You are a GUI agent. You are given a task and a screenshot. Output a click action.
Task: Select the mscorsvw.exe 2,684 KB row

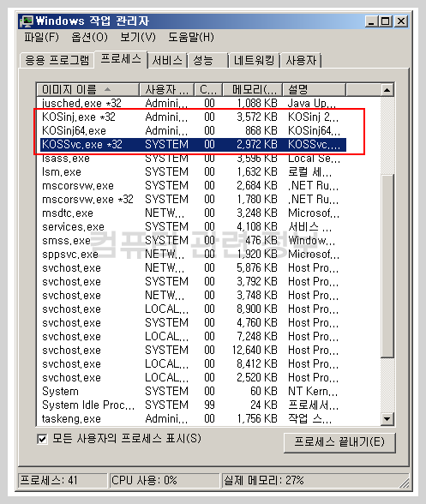coord(193,185)
